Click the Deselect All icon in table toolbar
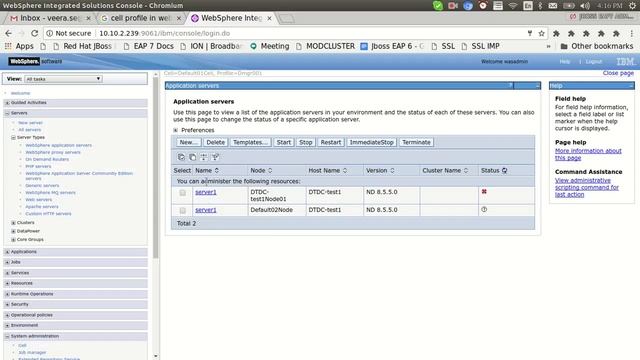This screenshot has width=640, height=360. click(192, 157)
